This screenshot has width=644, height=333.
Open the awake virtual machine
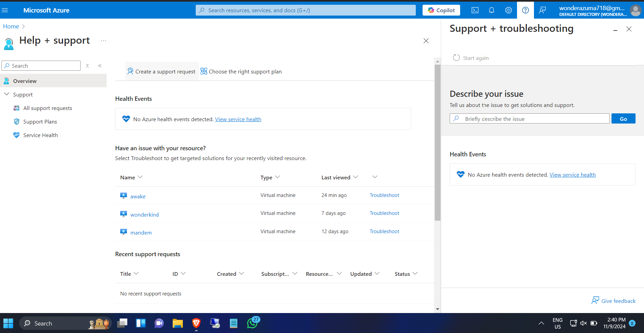[x=138, y=196]
